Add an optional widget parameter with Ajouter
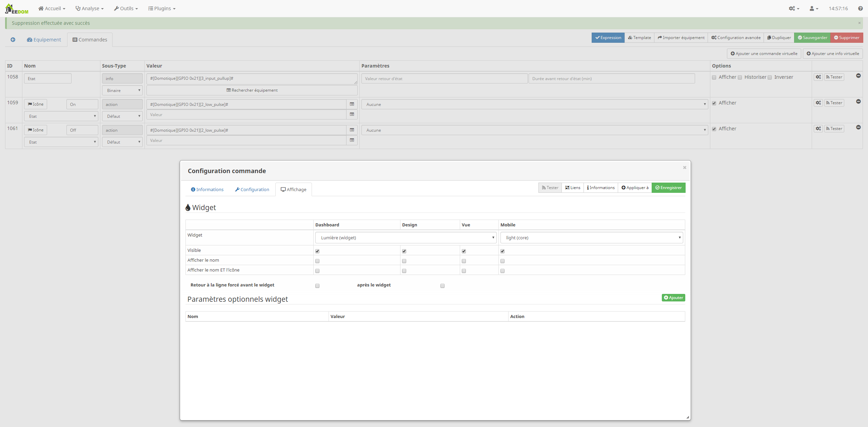The height and width of the screenshot is (427, 868). click(x=673, y=298)
